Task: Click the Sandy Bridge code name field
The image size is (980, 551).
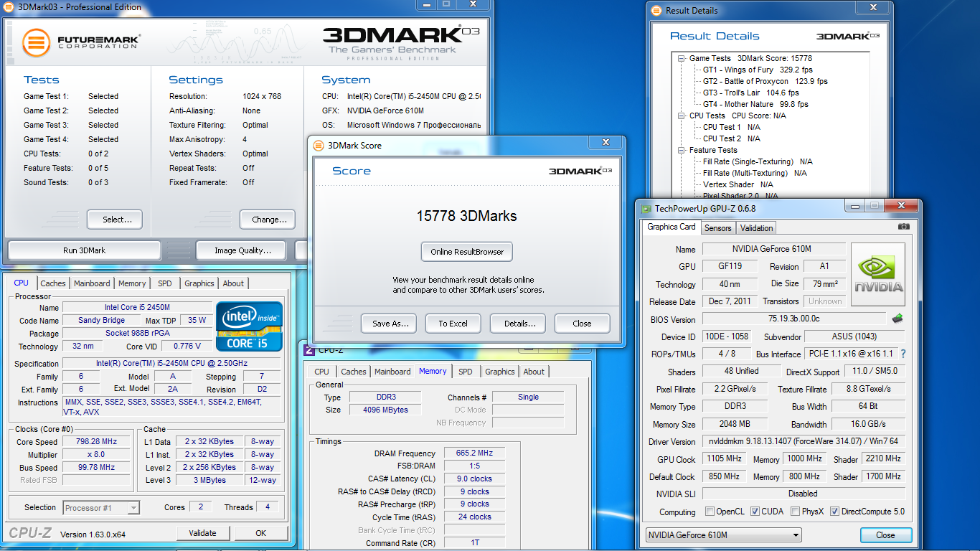Action: coord(101,320)
